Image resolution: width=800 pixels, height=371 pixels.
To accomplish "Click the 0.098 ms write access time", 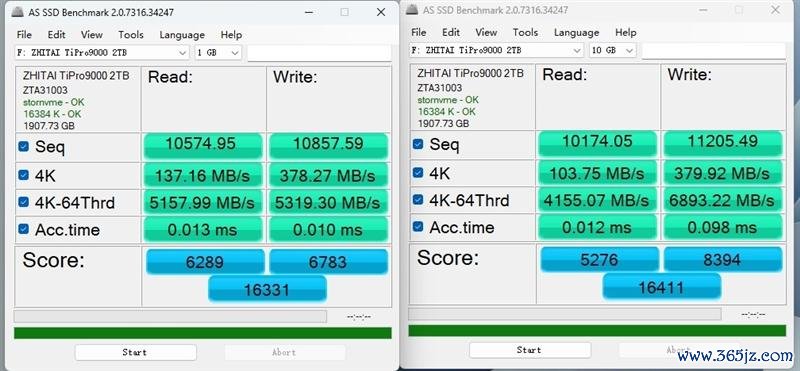I will 723,227.
